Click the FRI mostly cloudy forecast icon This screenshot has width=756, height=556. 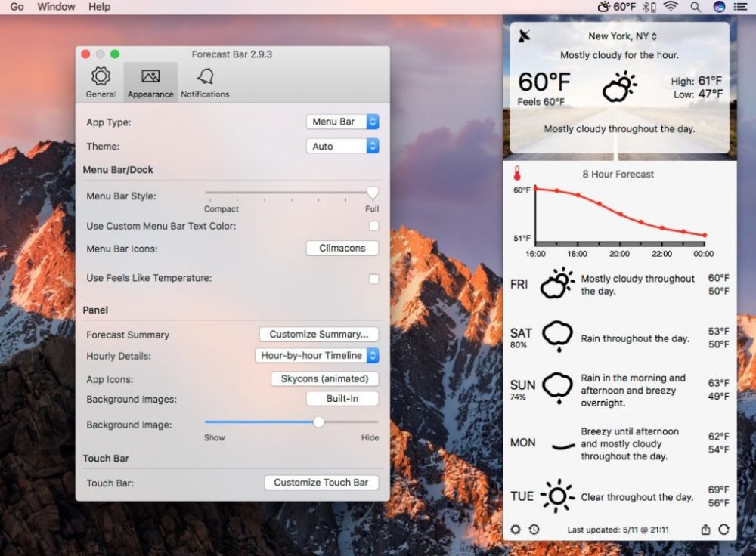[x=557, y=283]
